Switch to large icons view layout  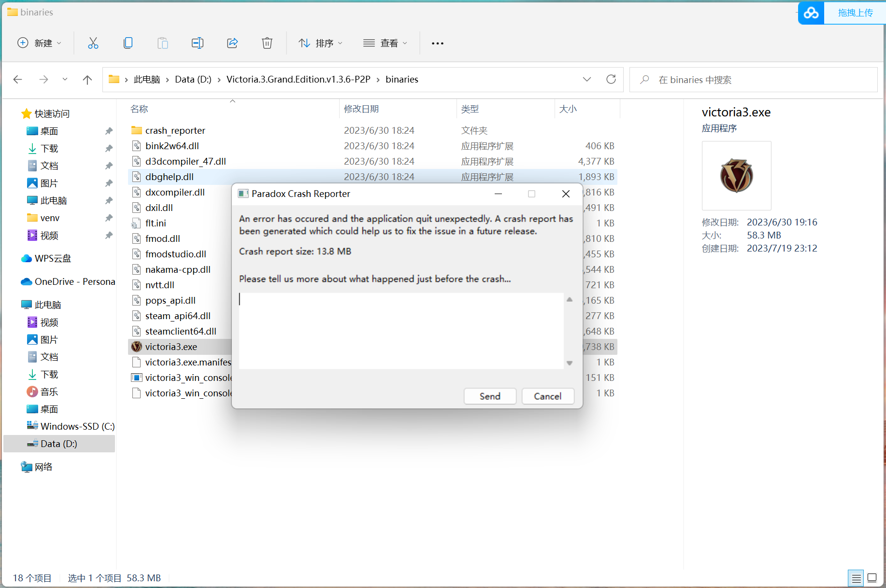click(x=872, y=578)
